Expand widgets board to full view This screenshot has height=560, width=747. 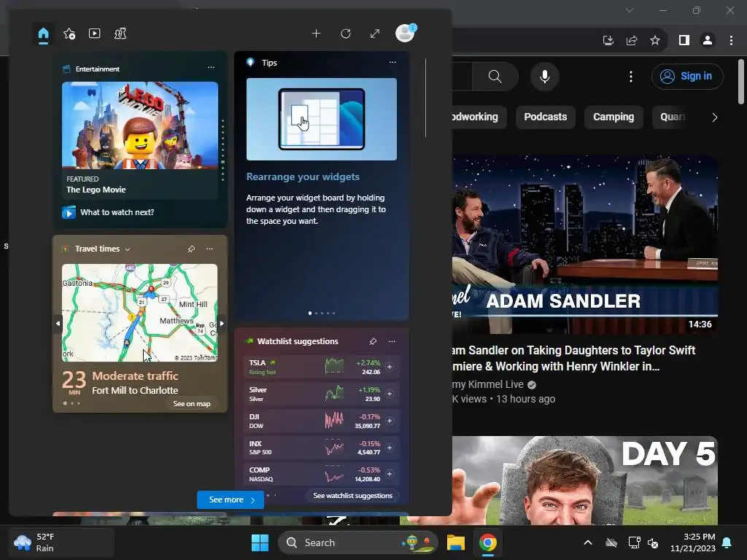point(375,34)
